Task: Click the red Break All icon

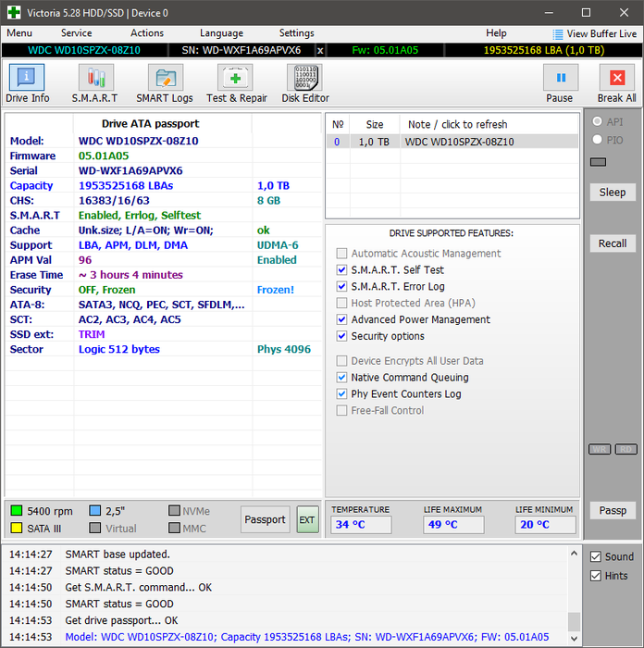Action: coord(617,77)
